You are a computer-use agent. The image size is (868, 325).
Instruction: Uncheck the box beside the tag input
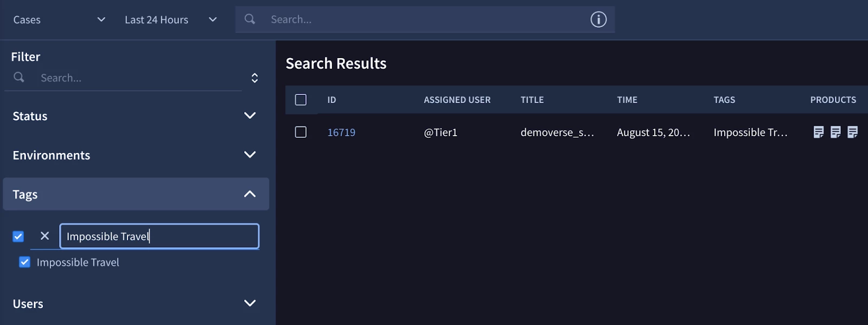[18, 236]
